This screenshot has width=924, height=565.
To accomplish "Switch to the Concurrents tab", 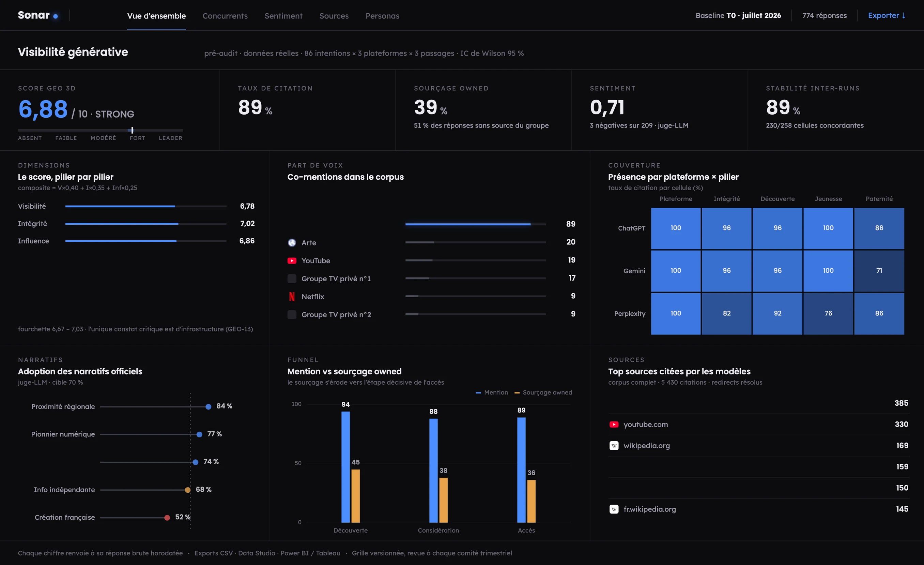I will 225,16.
